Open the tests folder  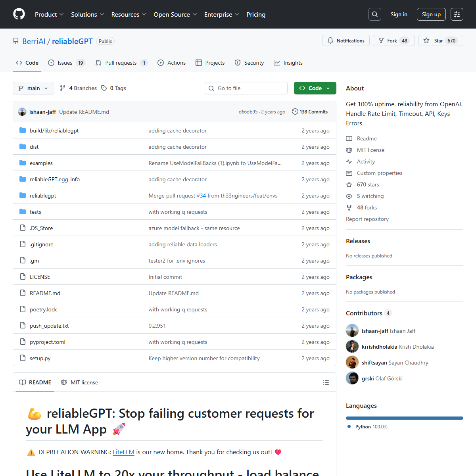(35, 212)
